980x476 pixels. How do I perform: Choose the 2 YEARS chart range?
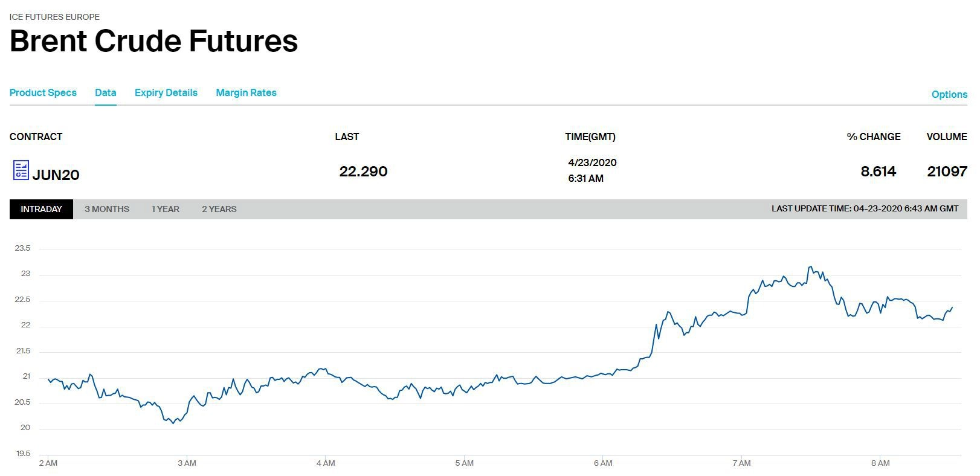coord(219,209)
